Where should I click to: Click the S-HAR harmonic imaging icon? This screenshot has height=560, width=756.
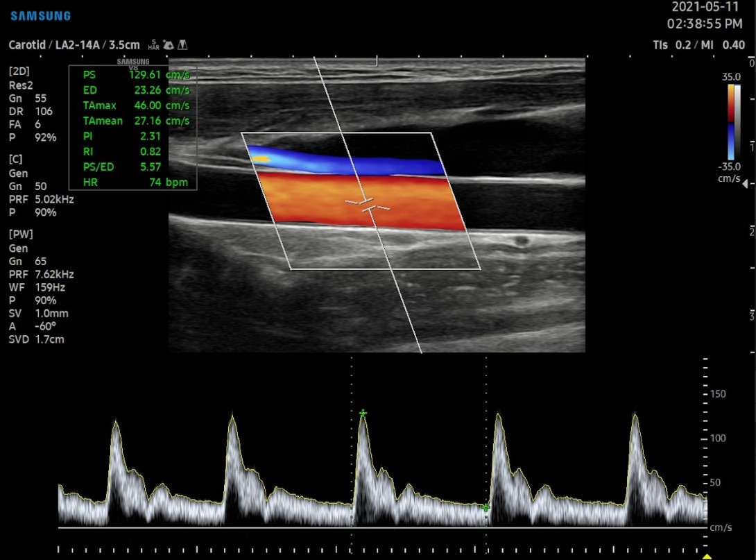coord(153,45)
